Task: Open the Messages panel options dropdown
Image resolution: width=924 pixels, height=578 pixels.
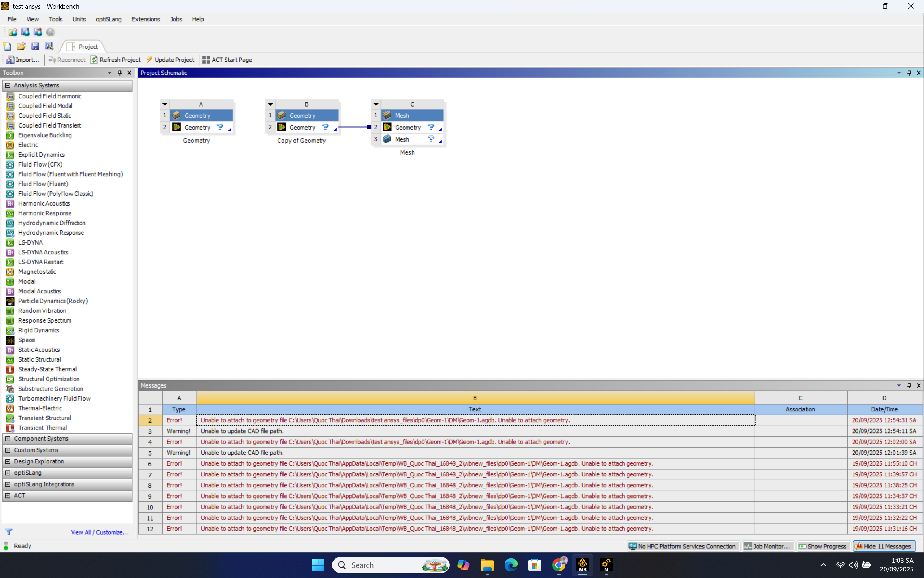Action: tap(899, 385)
